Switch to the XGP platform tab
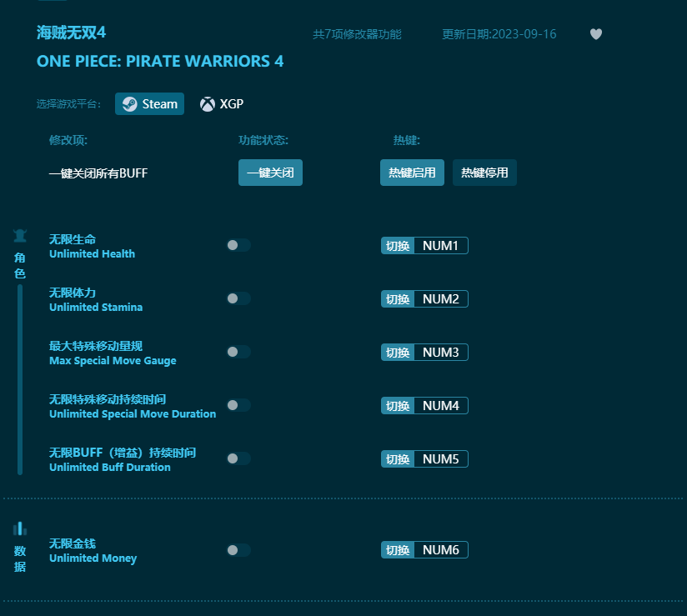 222,103
